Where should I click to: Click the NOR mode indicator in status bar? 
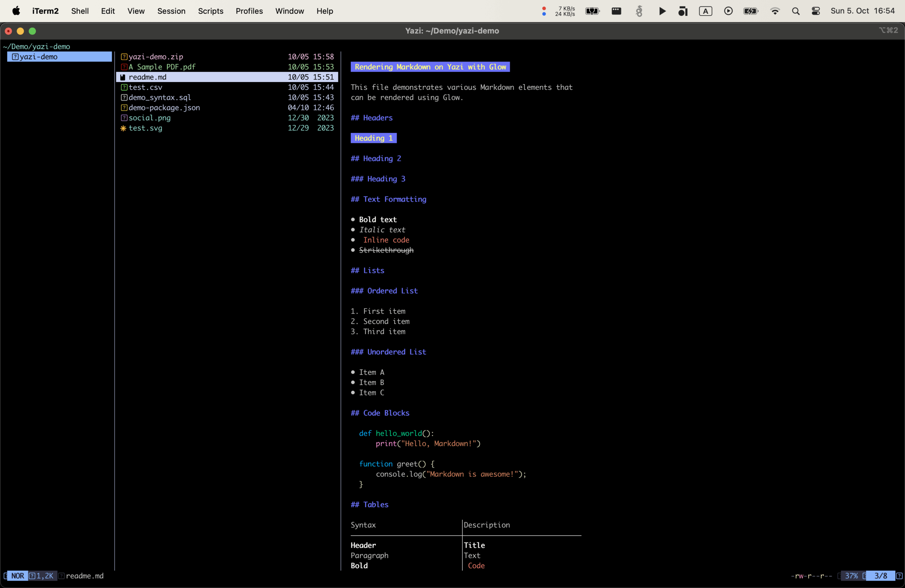(17, 576)
